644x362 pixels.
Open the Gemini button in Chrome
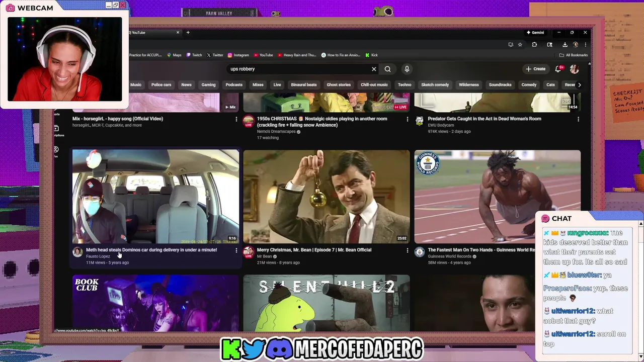coord(535,33)
